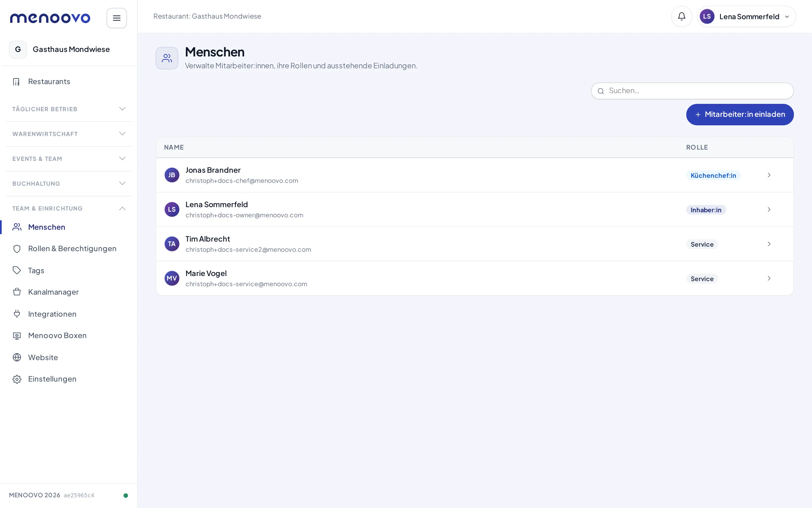Open the notifications bell

click(x=681, y=16)
